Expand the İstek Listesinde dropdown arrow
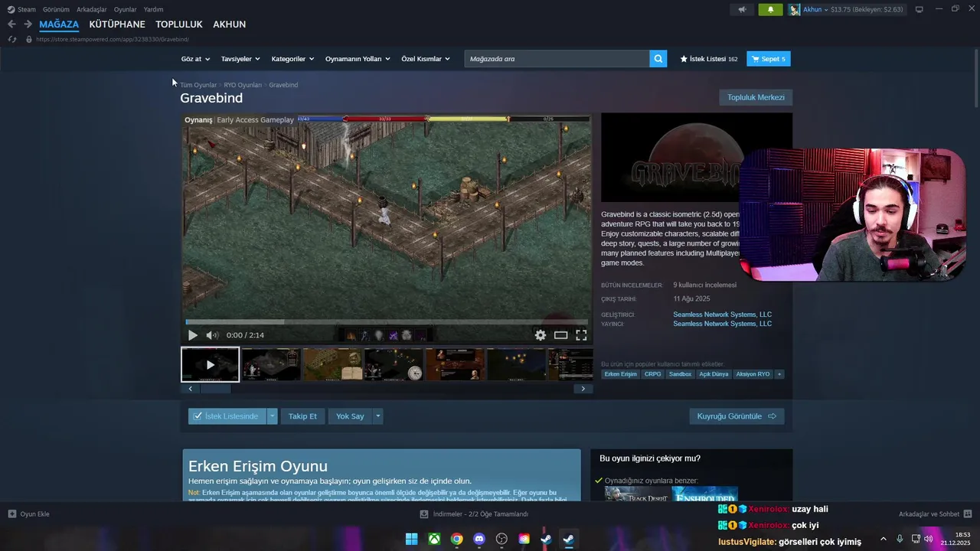The image size is (980, 551). [272, 416]
